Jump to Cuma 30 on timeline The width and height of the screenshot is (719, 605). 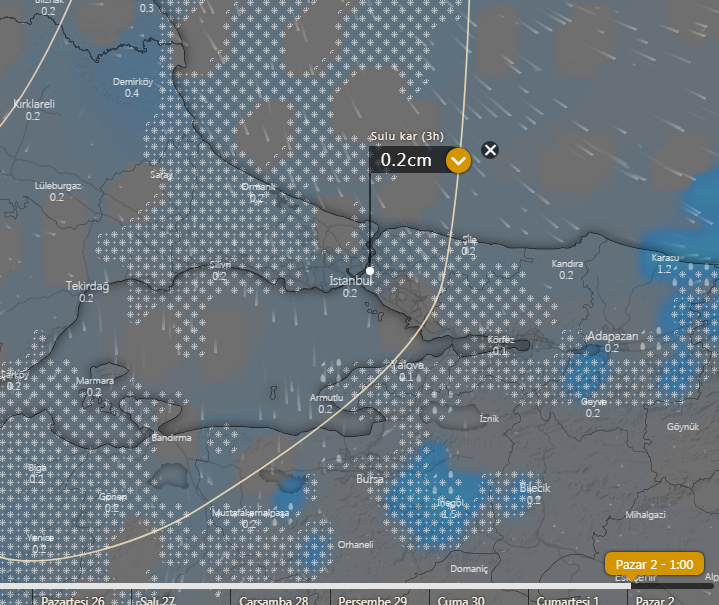[x=461, y=600]
